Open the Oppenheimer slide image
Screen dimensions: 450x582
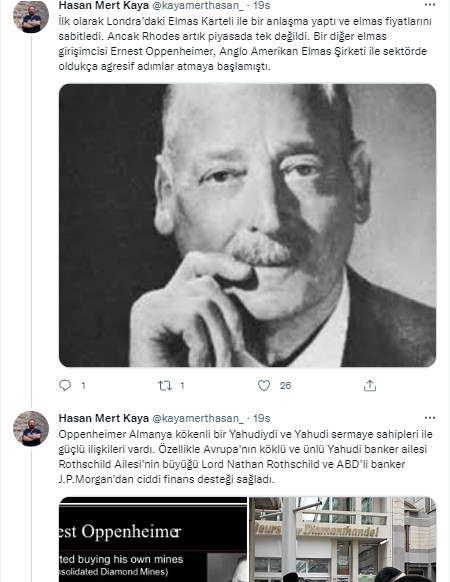click(153, 539)
